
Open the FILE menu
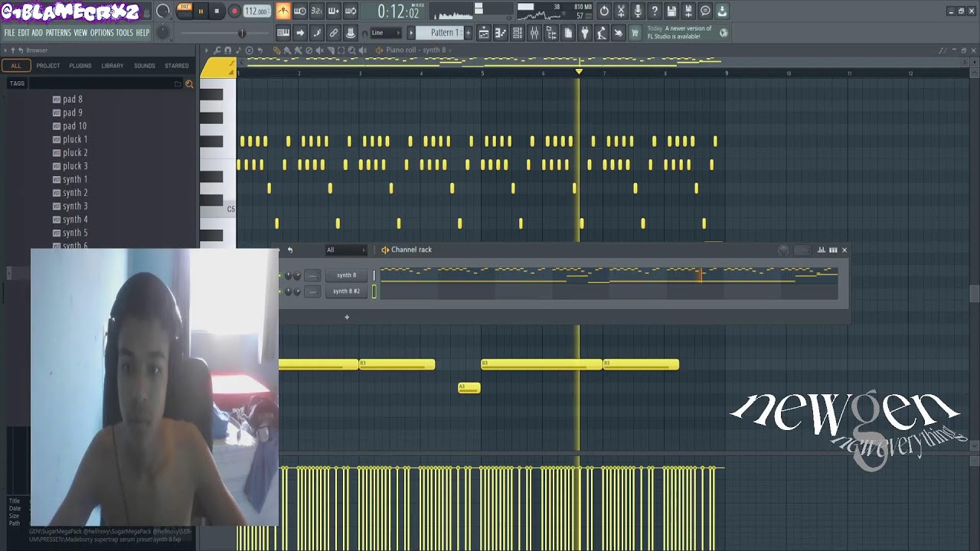[10, 33]
